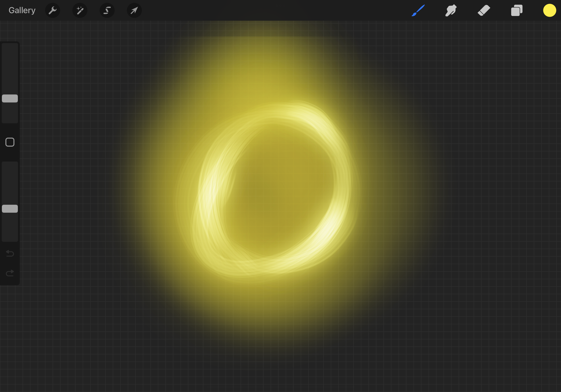Screen dimensions: 561x392
Task: Open the Brush library
Action: pyautogui.click(x=418, y=10)
